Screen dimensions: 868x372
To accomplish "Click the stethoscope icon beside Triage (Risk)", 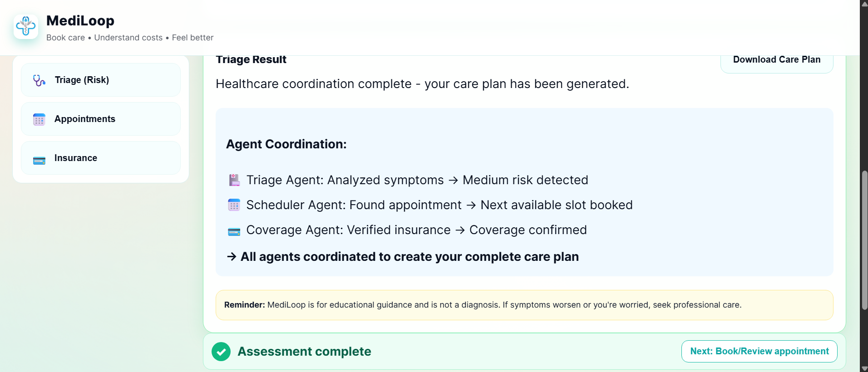I will (39, 80).
